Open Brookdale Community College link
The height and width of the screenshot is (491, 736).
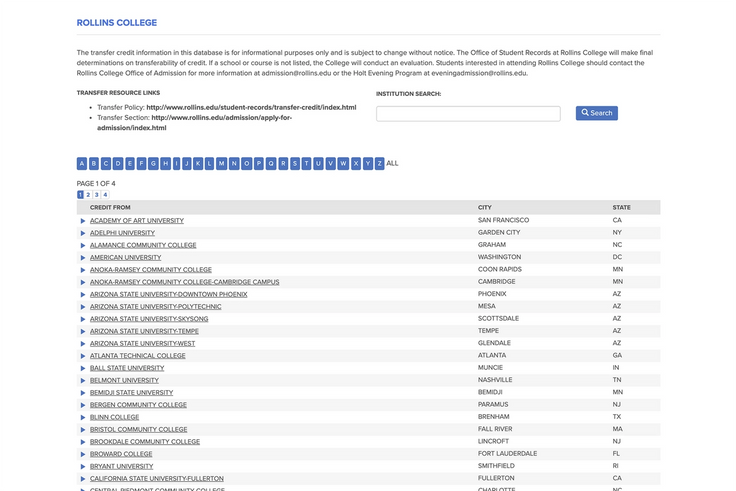coord(145,442)
